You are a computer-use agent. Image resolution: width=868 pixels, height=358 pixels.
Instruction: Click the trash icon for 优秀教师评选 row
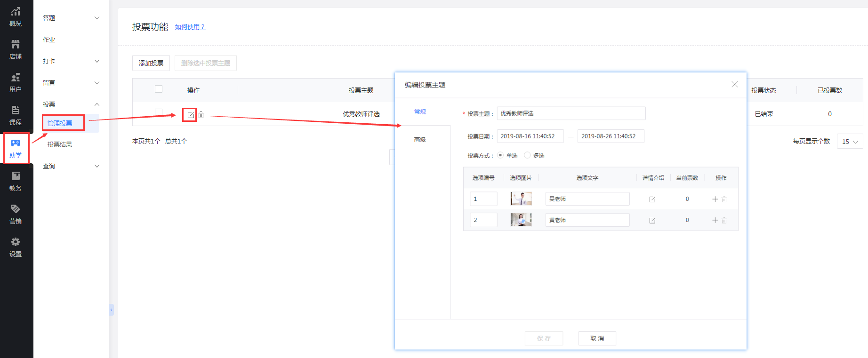pos(201,115)
